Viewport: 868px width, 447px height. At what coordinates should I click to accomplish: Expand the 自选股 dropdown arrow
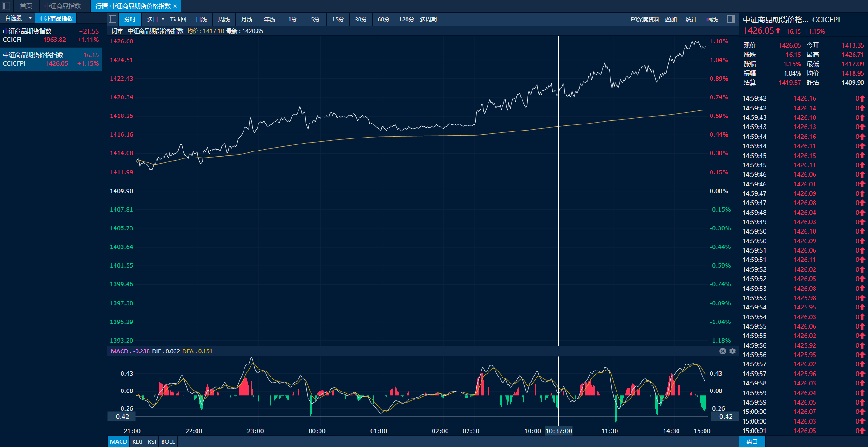point(30,18)
